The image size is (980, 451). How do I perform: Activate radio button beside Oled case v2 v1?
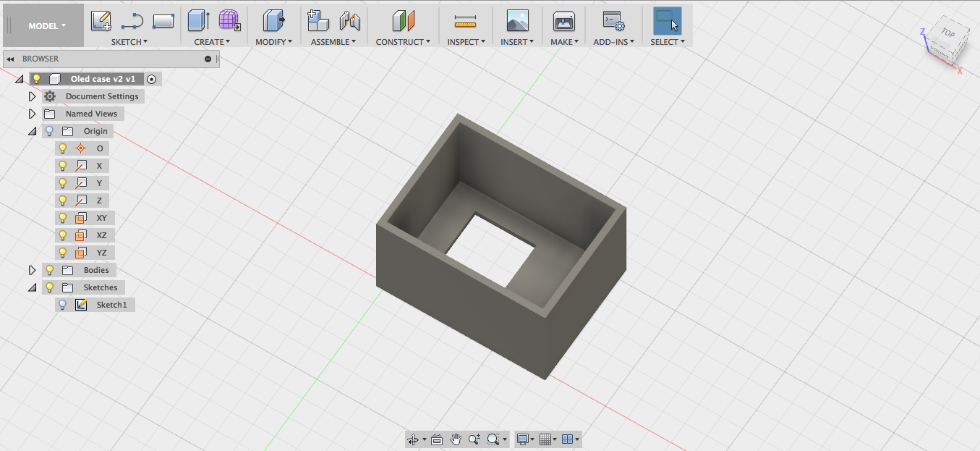point(151,79)
